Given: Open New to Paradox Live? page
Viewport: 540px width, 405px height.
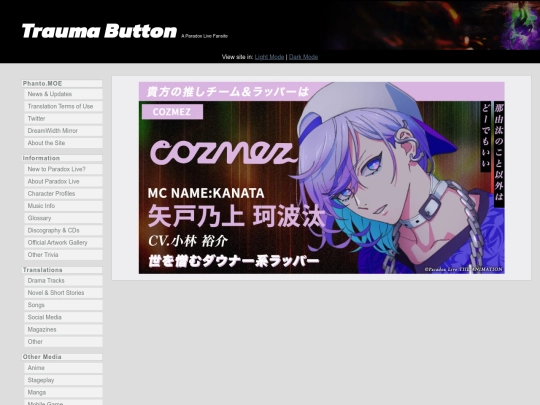Looking at the screenshot, I should (63, 169).
